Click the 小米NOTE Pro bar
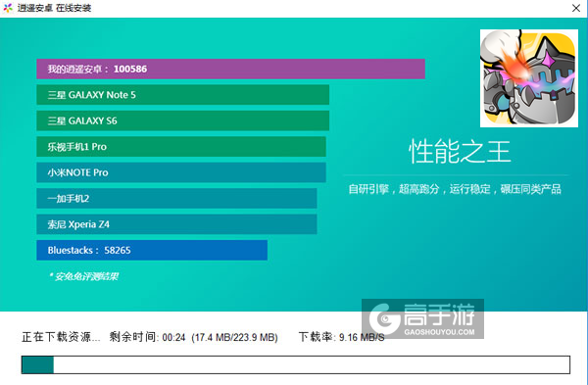 click(x=181, y=172)
